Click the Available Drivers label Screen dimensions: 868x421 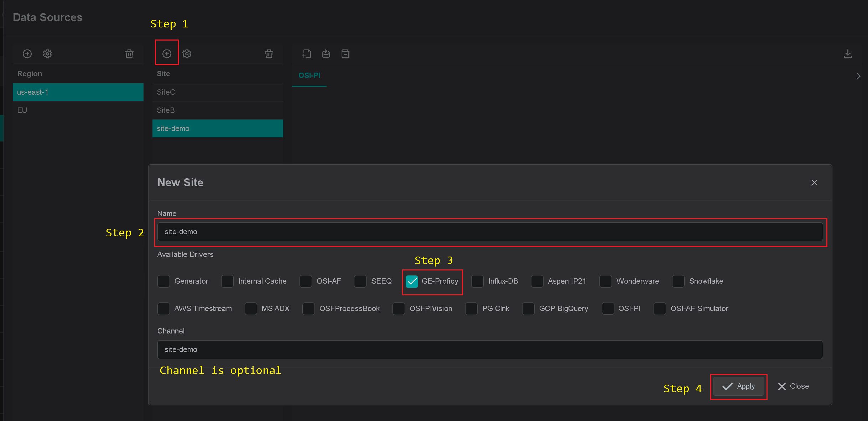point(185,254)
